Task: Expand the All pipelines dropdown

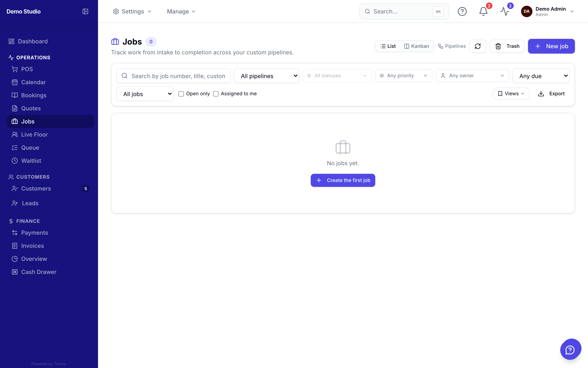Action: pos(267,76)
